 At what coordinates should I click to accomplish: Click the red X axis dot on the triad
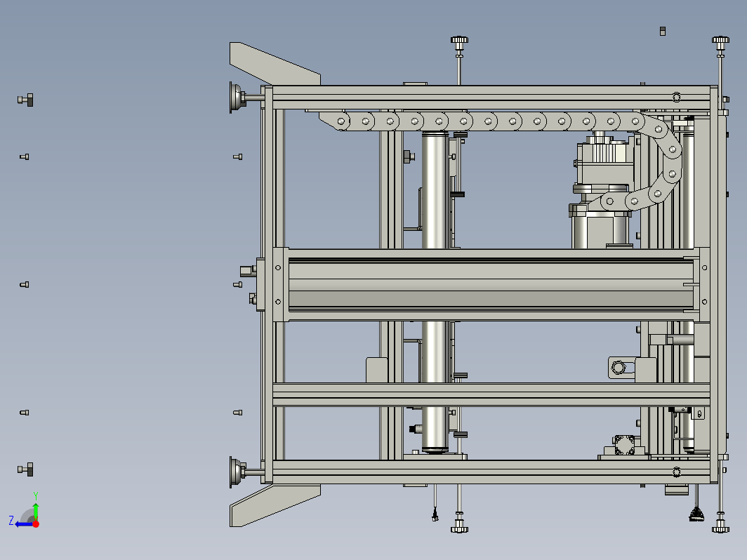(36, 524)
